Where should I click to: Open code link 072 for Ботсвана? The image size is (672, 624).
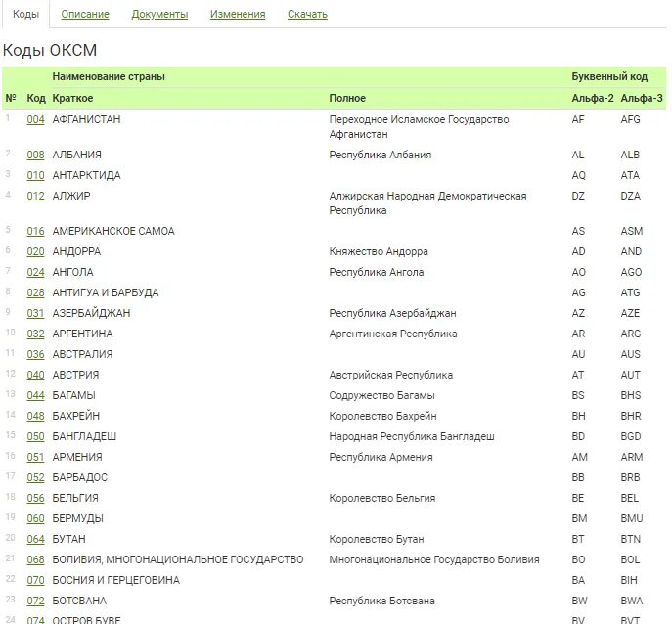pos(35,602)
